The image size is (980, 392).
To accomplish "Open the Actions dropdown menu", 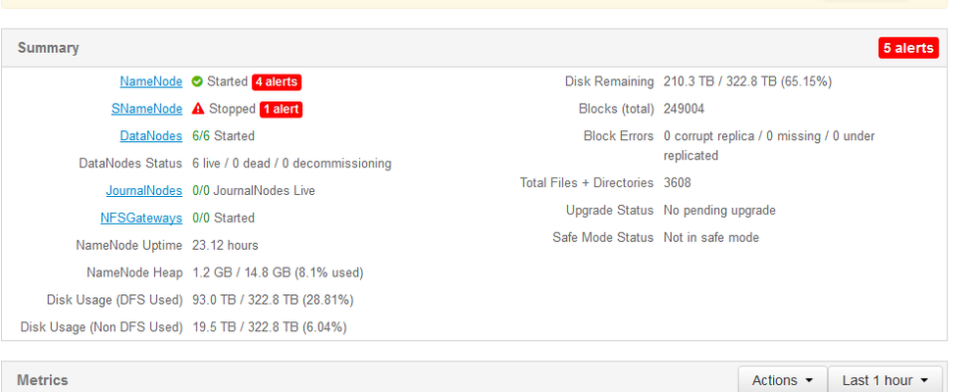I will click(782, 380).
